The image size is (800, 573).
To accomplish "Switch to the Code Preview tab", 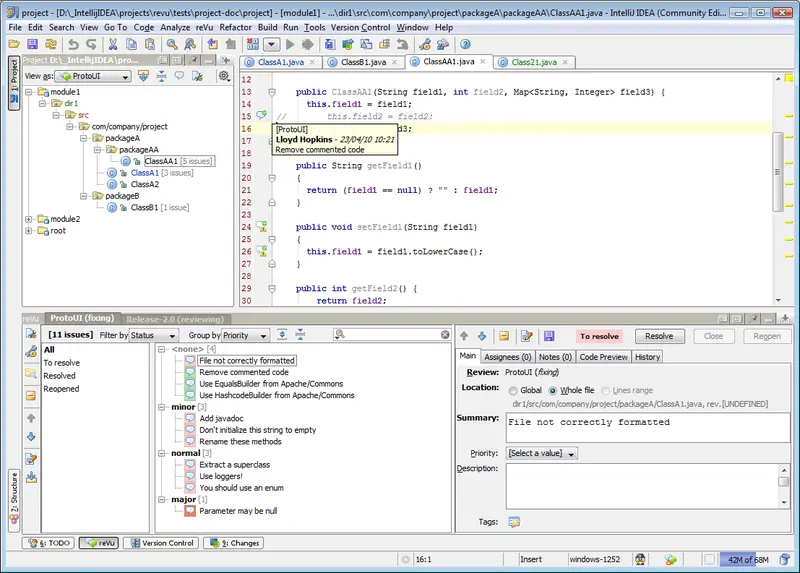I will click(603, 357).
